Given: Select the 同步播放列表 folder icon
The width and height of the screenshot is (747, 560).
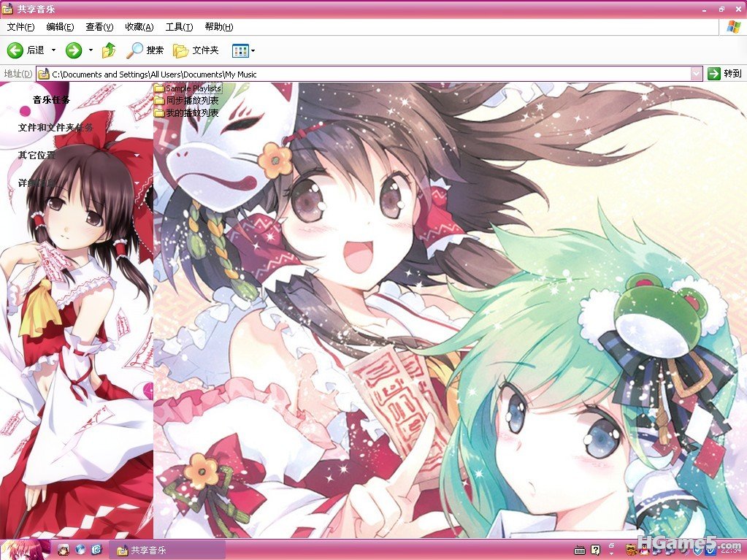Looking at the screenshot, I should click(159, 101).
